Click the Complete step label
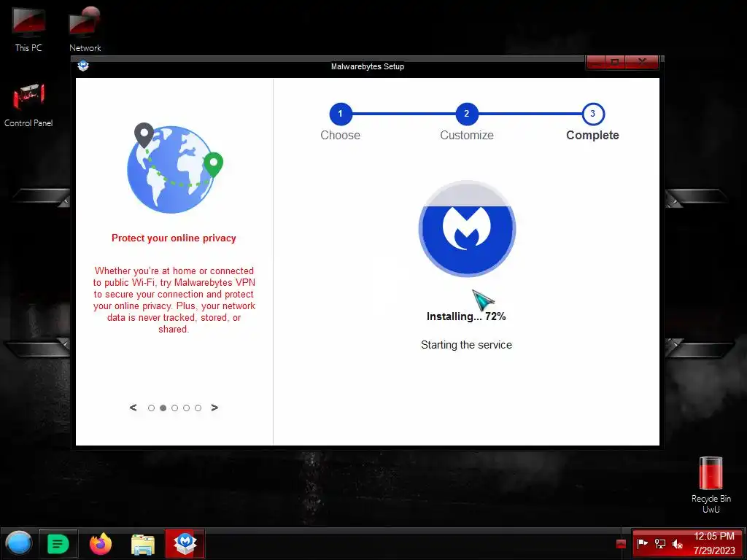The image size is (747, 560). pyautogui.click(x=592, y=135)
